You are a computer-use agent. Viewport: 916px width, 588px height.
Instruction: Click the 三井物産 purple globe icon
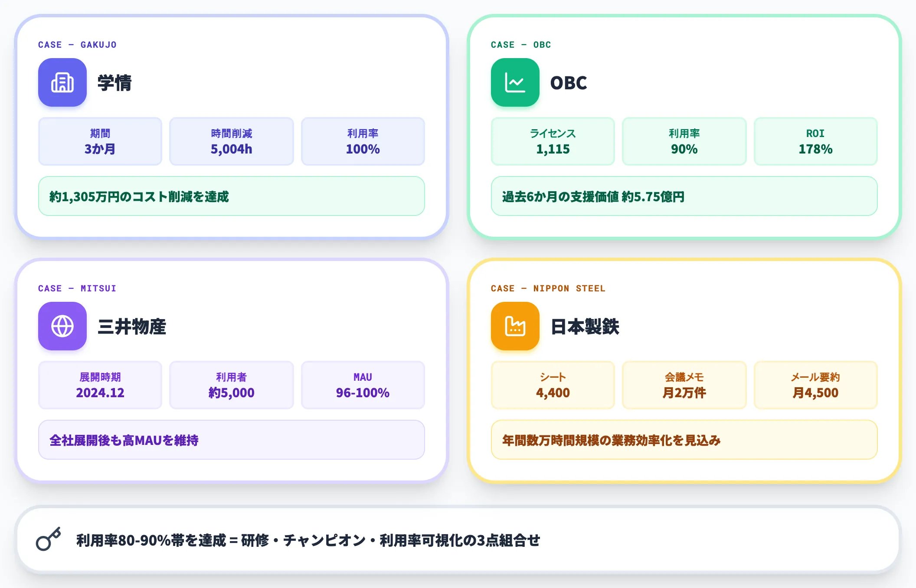(62, 326)
